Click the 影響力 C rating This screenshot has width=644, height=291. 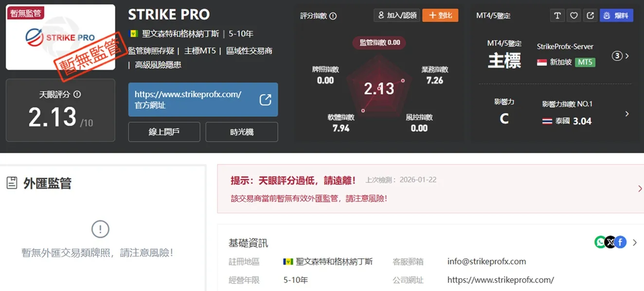pyautogui.click(x=504, y=119)
